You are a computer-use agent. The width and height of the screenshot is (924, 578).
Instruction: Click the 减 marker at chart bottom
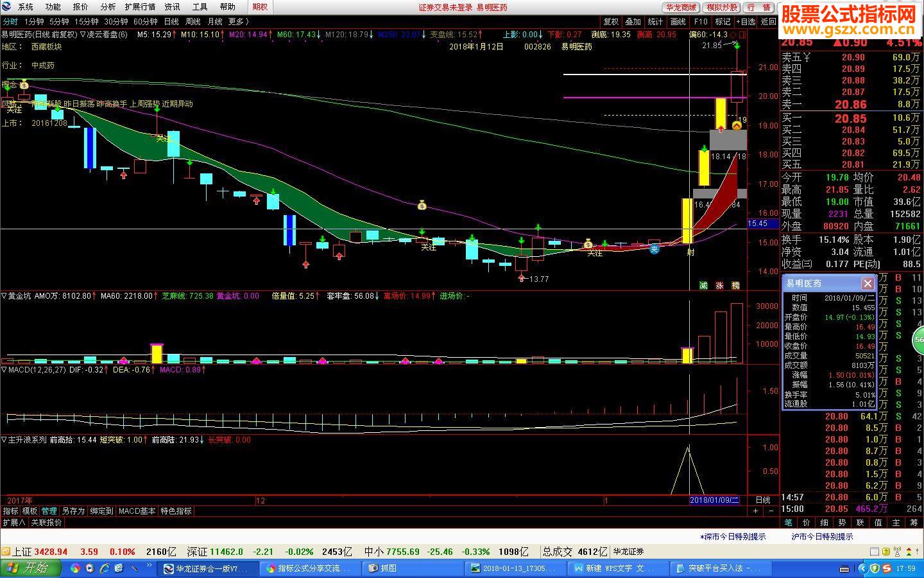[703, 285]
